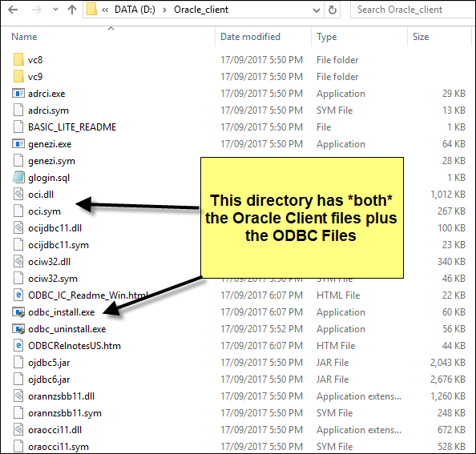Viewport: 476px width, 454px height.
Task: Select the adrci.sym file icon
Action: click(18, 110)
